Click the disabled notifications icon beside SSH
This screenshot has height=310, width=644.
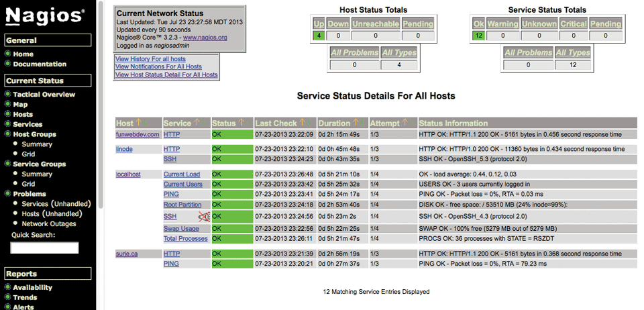(204, 217)
